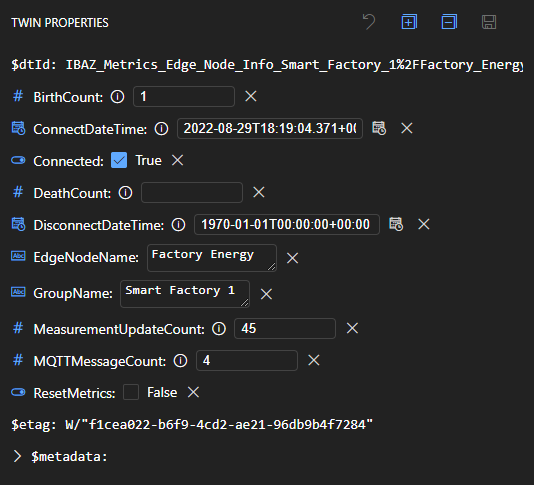Show info for MeasurementUpdateCount property
Image resolution: width=534 pixels, height=485 pixels.
[x=219, y=329]
